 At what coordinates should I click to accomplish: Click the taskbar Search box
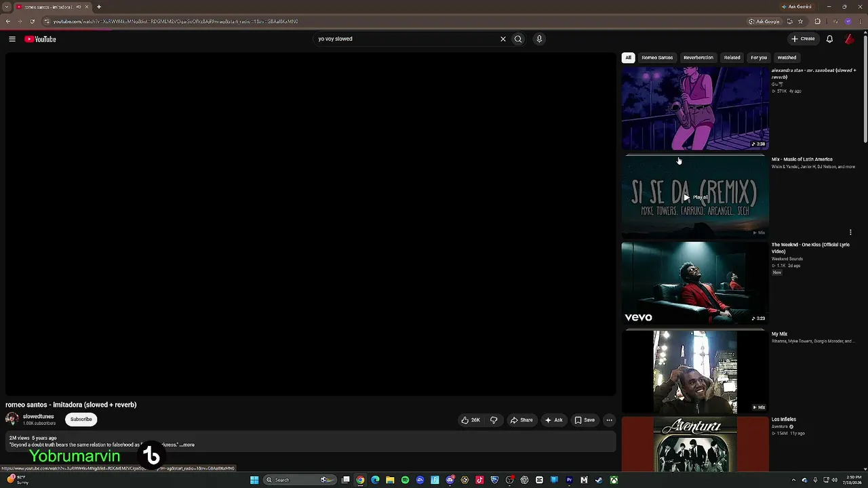tap(299, 480)
